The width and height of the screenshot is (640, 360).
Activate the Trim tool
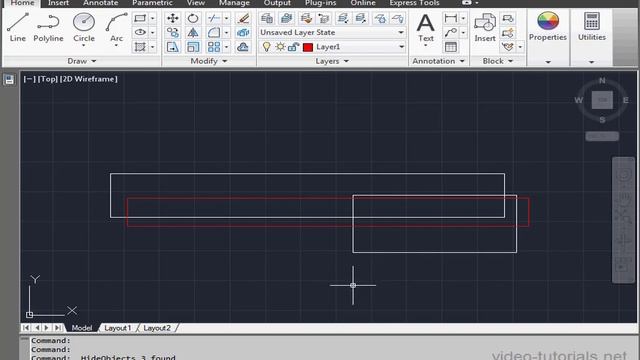(213, 18)
